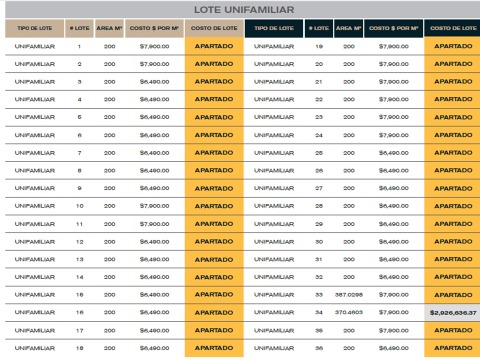This screenshot has width=480, height=360.
Task: Select the $6,490.00 price in lot 28 row
Action: coord(394,206)
